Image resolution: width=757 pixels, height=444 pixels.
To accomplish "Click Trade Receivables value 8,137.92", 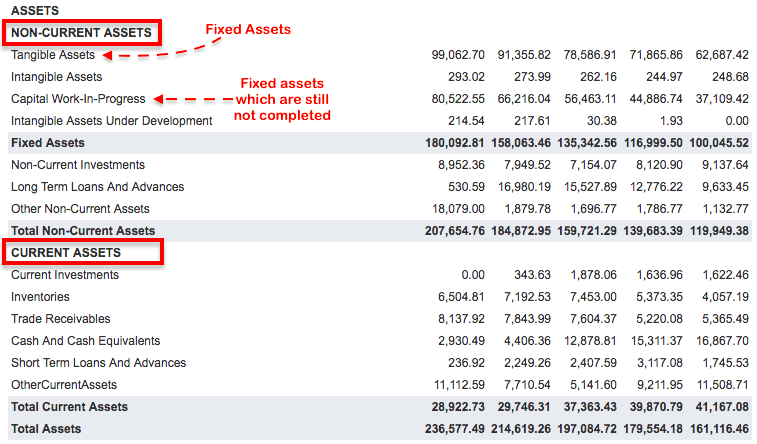I will (461, 319).
